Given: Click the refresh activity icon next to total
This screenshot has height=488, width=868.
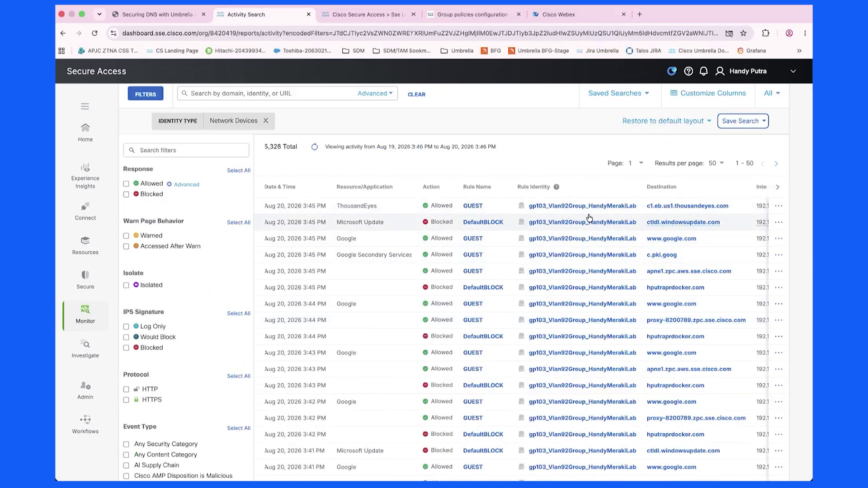Looking at the screenshot, I should (x=315, y=147).
